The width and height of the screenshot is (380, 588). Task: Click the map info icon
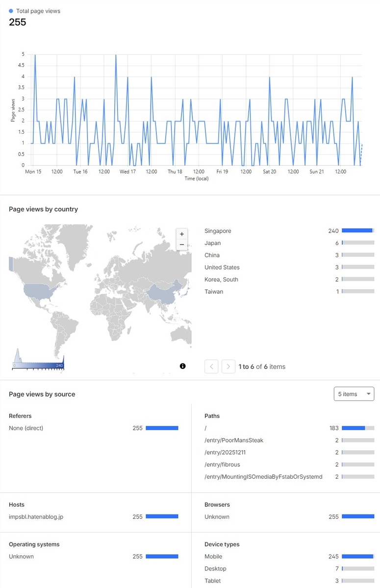coord(183,366)
